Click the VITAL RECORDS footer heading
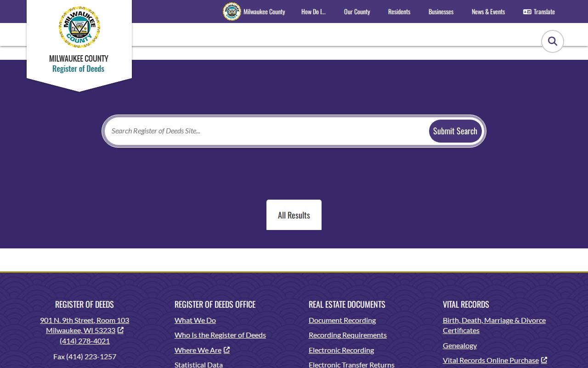588x368 pixels. (466, 305)
